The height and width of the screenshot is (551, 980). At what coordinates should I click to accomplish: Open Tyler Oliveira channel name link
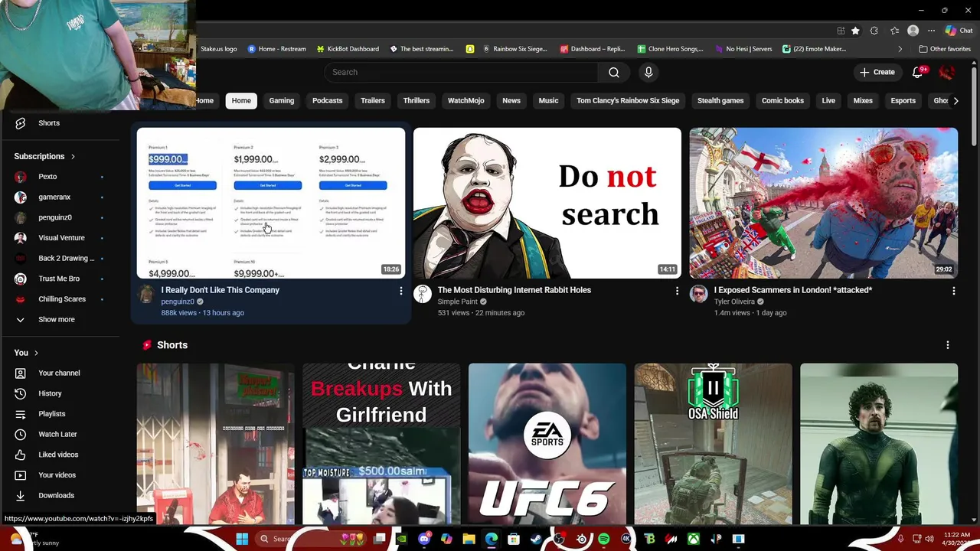point(733,302)
